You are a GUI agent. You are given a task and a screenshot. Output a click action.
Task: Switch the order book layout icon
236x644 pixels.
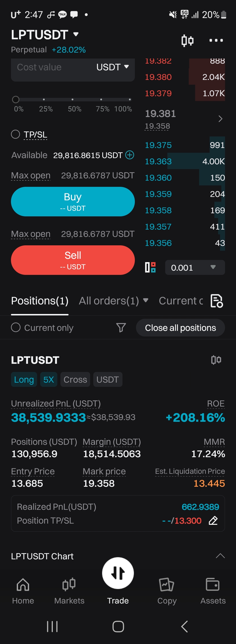[x=150, y=267]
